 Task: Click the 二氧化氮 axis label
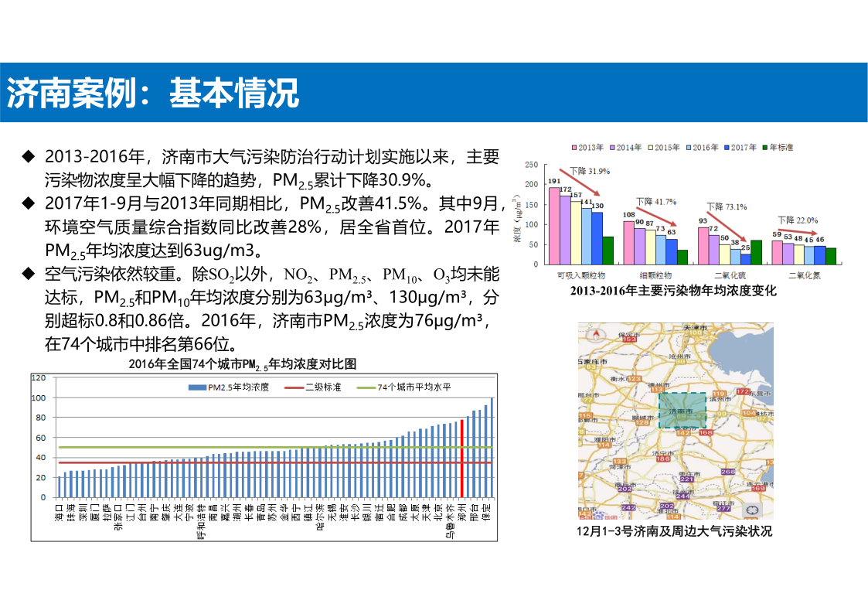pos(805,275)
